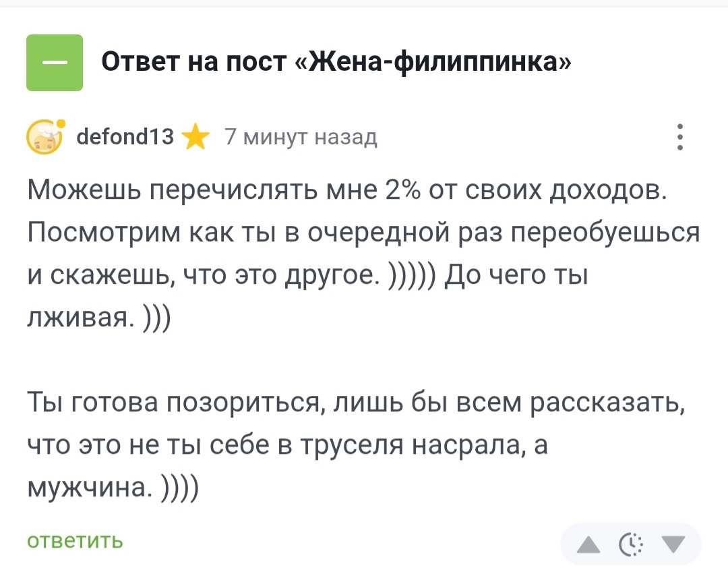Open the three-dot post options menu
This screenshot has width=728, height=576.
click(679, 138)
